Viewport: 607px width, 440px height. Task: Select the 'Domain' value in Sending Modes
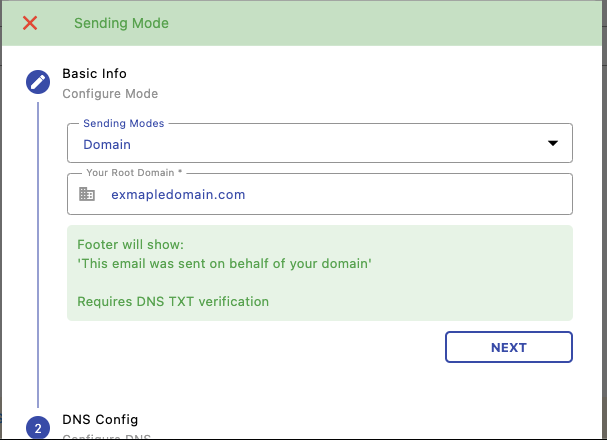click(x=107, y=145)
